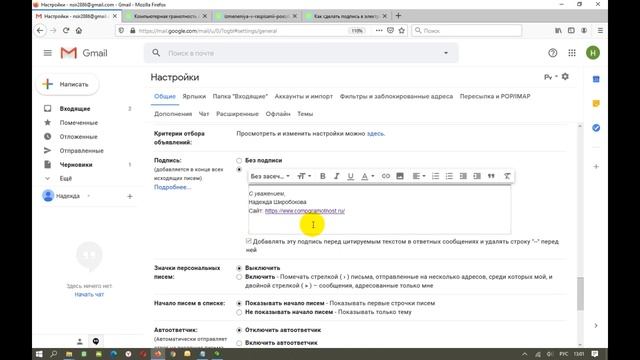
Task: Open font size dropdown in signature toolbar
Action: point(304,176)
